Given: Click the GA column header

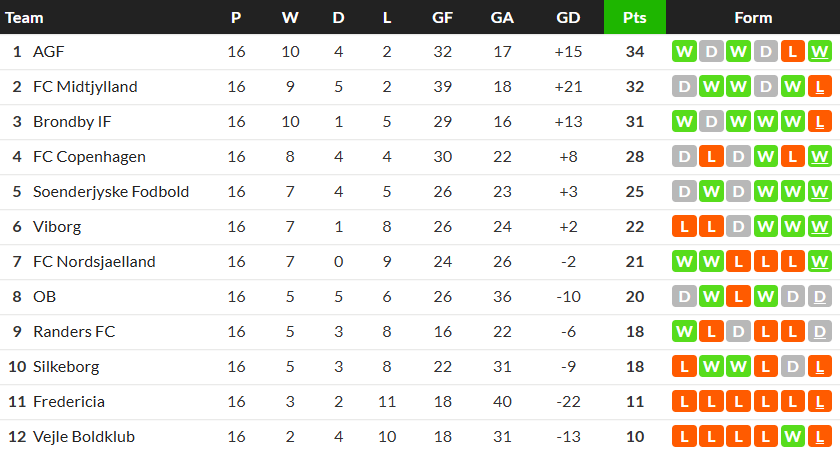Looking at the screenshot, I should point(502,17).
